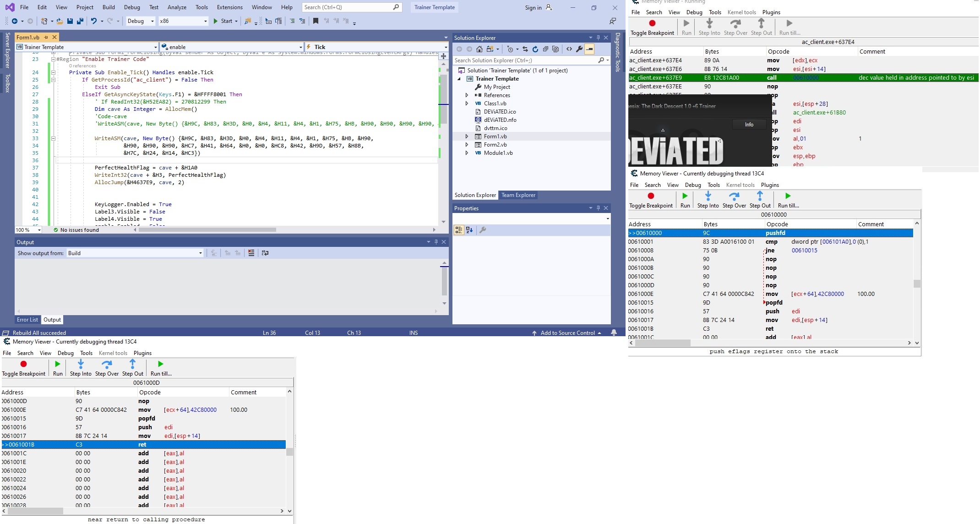Click the Undo arrow icon
Viewport: 980px width, 524px height.
(93, 21)
